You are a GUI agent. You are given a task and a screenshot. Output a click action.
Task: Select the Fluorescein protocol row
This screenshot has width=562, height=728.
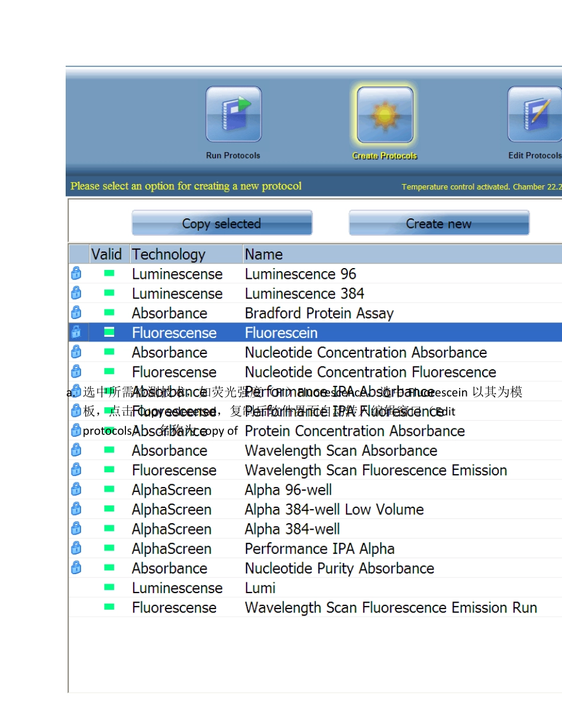[x=282, y=333]
